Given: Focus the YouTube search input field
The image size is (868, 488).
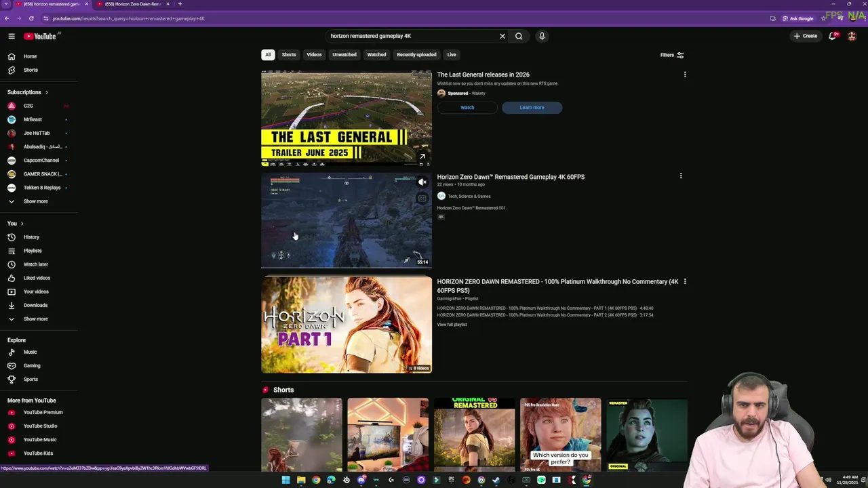Looking at the screenshot, I should [412, 36].
